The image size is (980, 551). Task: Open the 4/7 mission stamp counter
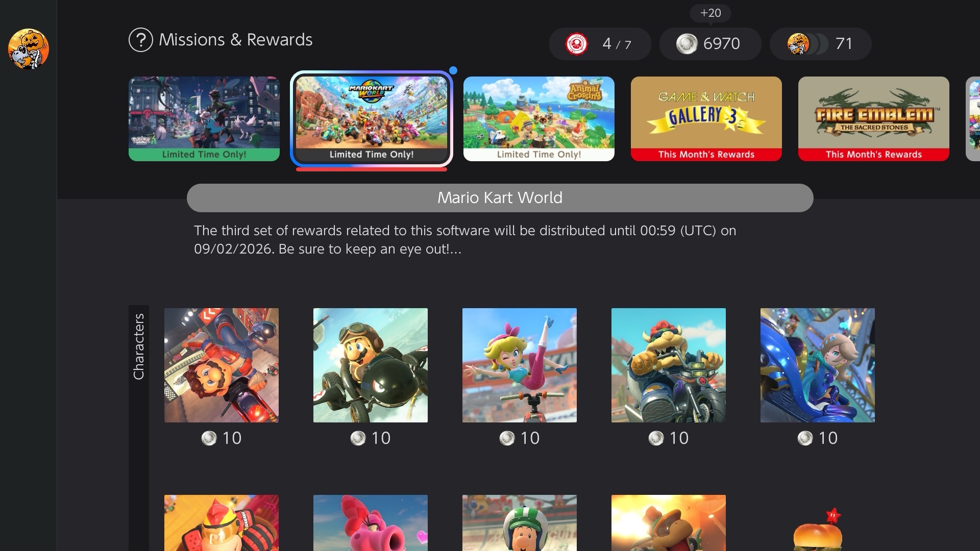pyautogui.click(x=600, y=44)
